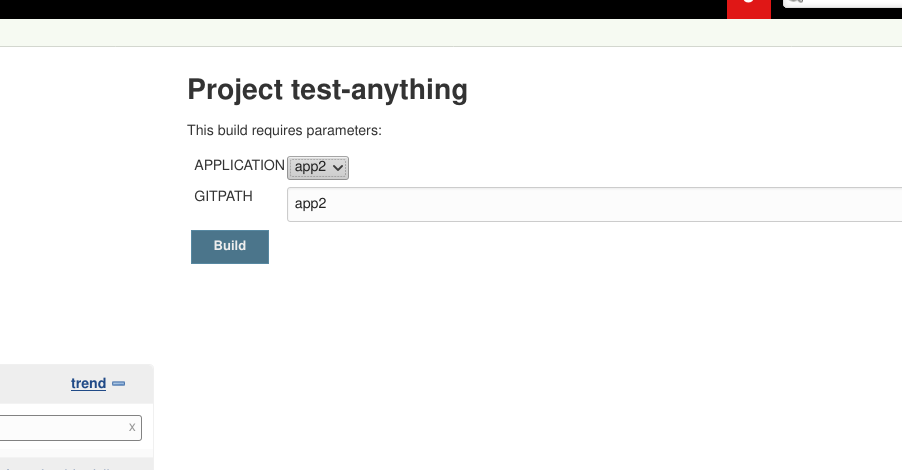Click the 'This build requires parameters' text

(x=284, y=130)
